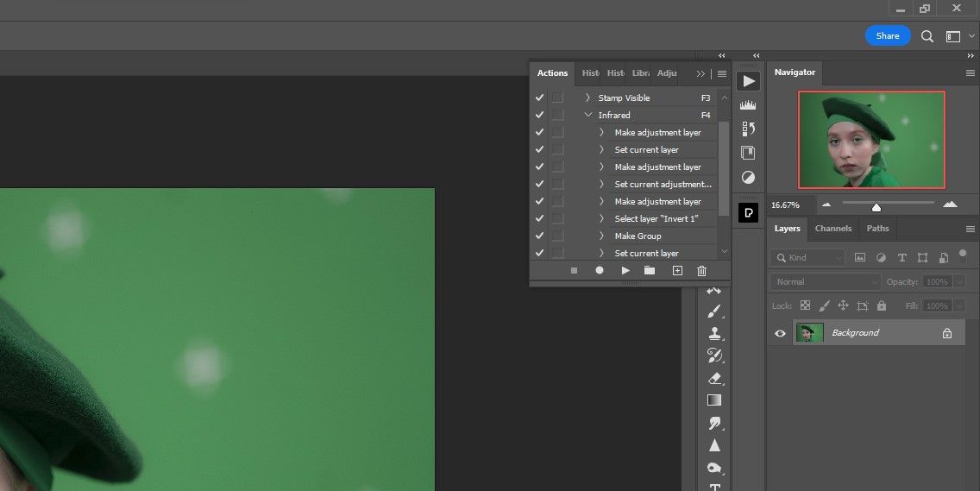Image resolution: width=980 pixels, height=491 pixels.
Task: Switch to the Adjustments tab
Action: point(667,73)
